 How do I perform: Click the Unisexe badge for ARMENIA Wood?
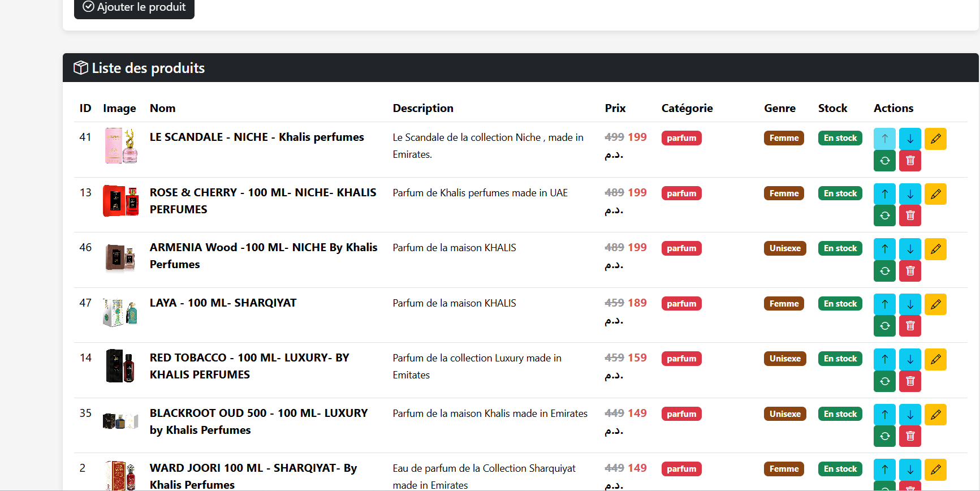tap(785, 248)
